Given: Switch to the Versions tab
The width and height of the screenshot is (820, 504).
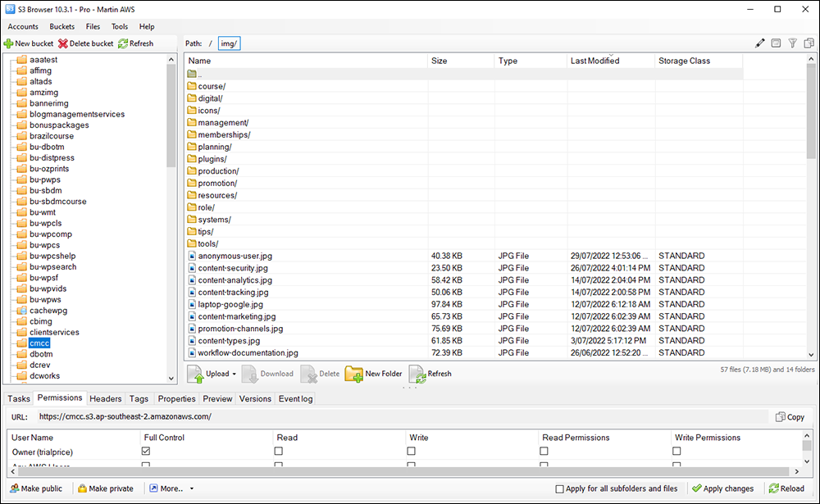Looking at the screenshot, I should point(255,398).
